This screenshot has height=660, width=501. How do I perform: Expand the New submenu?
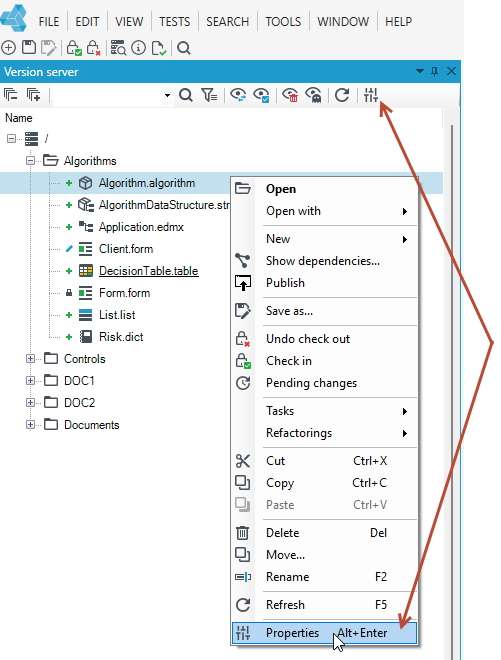coord(324,239)
